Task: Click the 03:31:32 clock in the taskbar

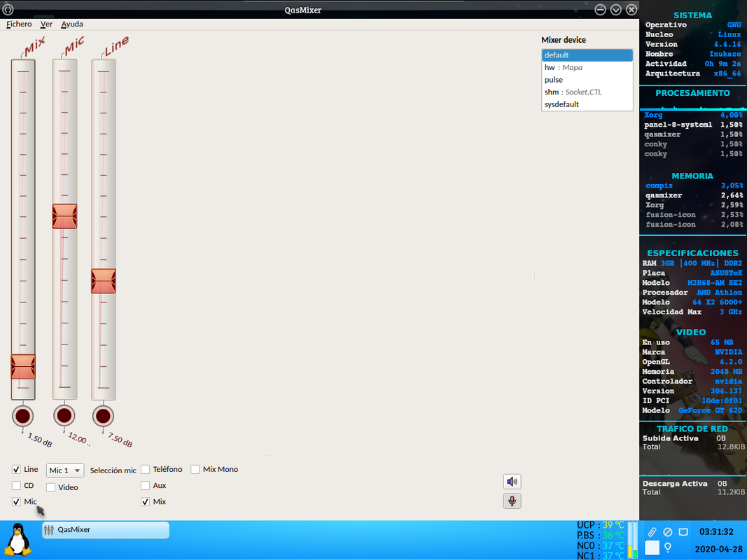Action: click(716, 532)
